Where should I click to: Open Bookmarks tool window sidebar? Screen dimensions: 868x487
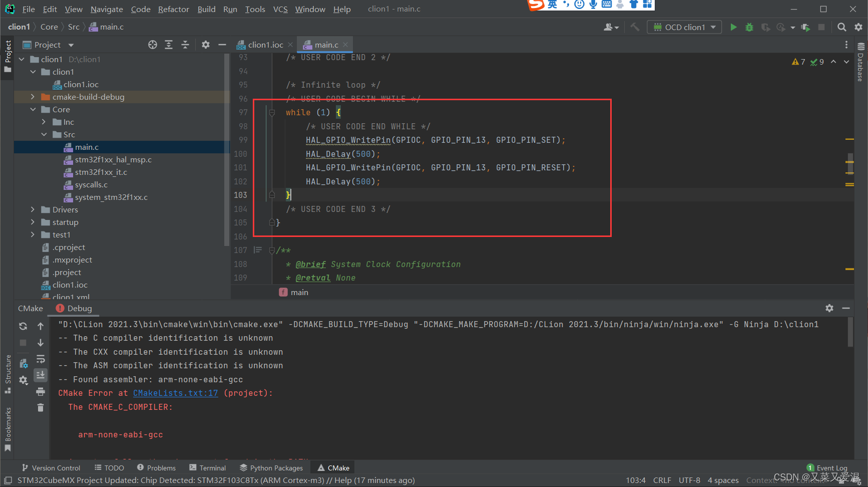[8, 429]
